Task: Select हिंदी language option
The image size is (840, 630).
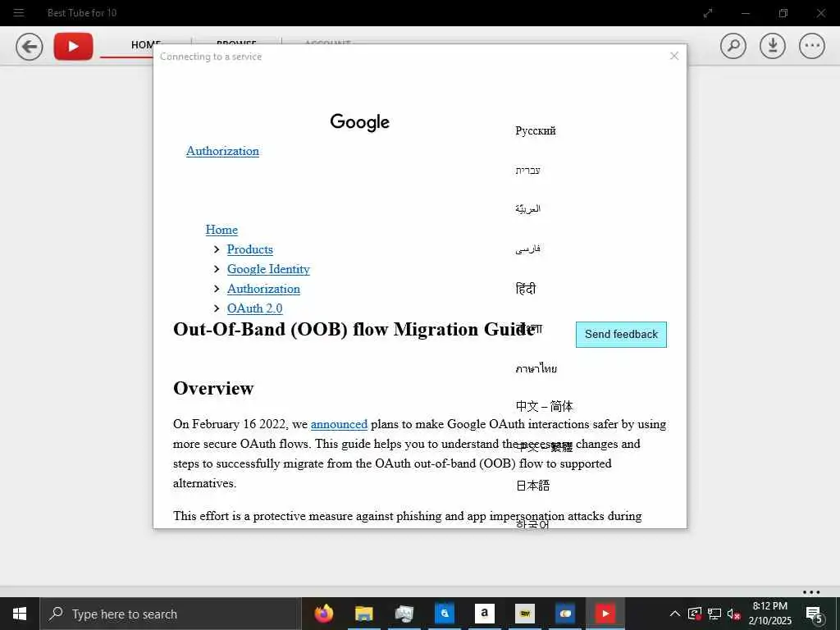Action: point(526,289)
